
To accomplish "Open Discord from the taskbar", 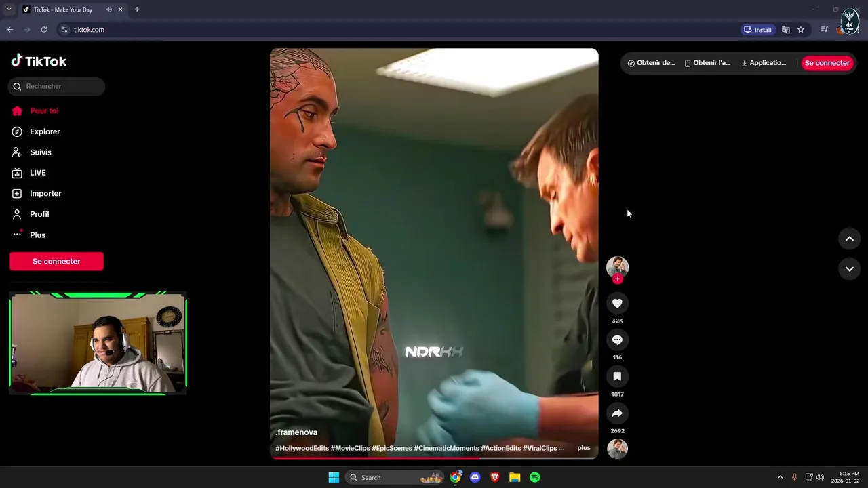I will click(475, 477).
